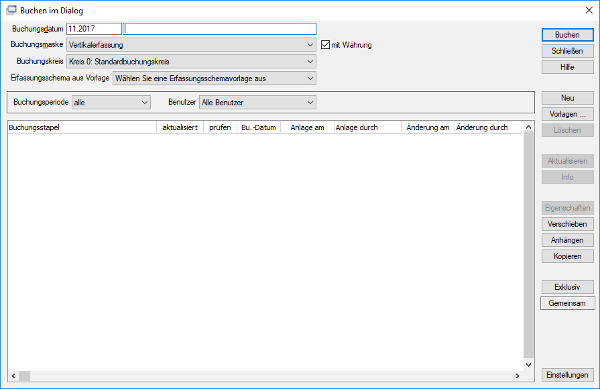This screenshot has height=389, width=600.
Task: Click the Kopieren button
Action: tap(567, 256)
